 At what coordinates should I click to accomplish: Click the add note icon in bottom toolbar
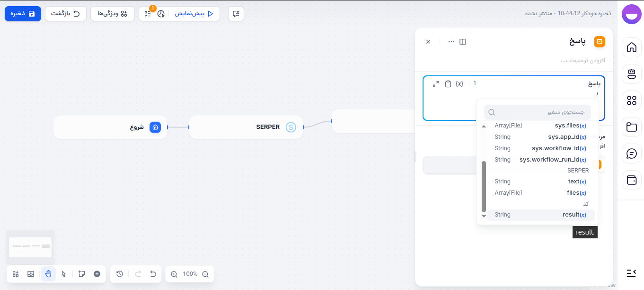81,274
